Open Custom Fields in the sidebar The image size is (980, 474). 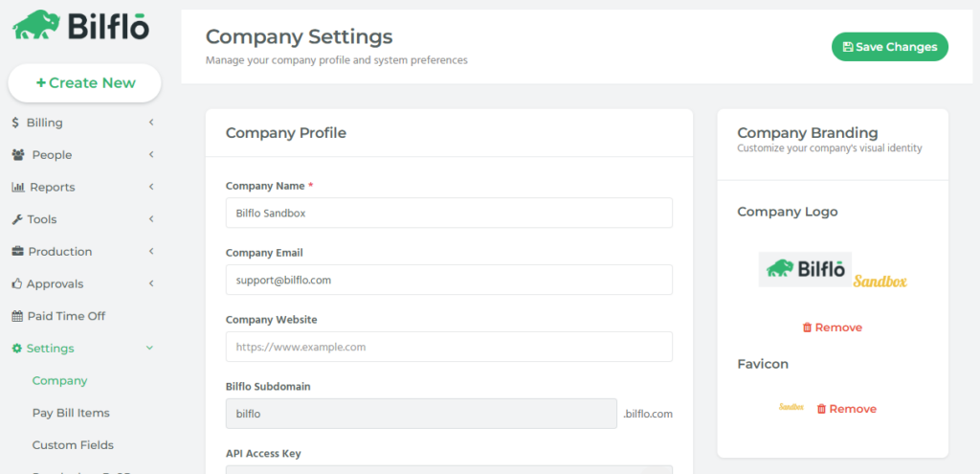click(73, 445)
